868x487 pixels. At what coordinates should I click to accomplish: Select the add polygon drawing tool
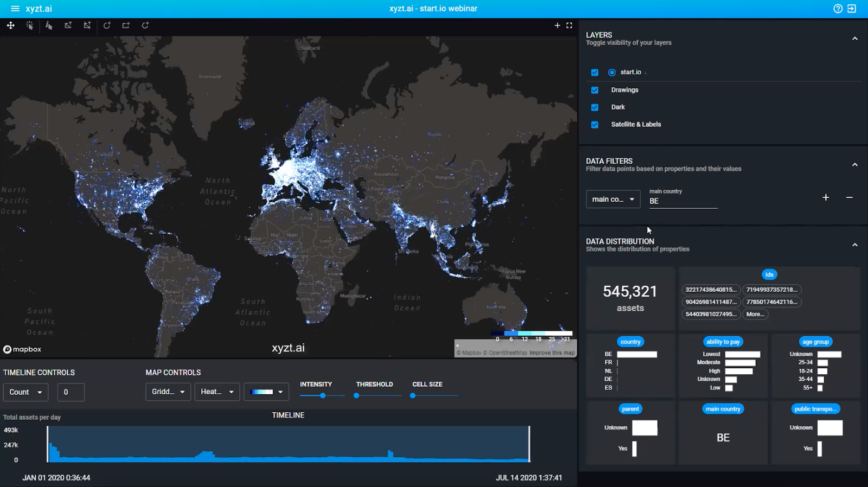pos(145,25)
